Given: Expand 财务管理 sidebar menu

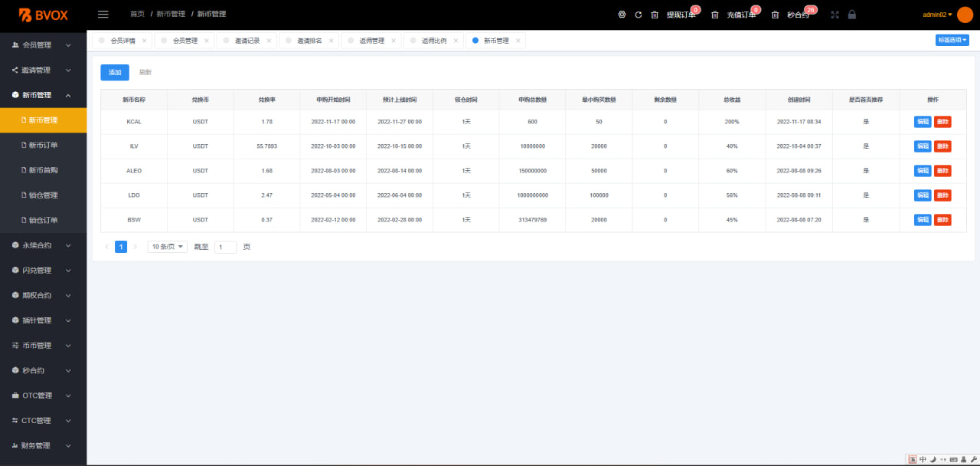Looking at the screenshot, I should pyautogui.click(x=43, y=445).
